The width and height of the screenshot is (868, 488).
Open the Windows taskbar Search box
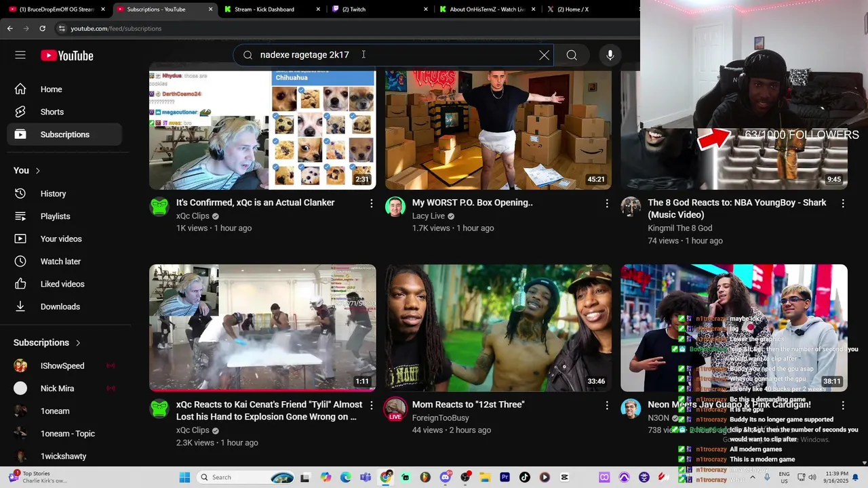point(247,477)
